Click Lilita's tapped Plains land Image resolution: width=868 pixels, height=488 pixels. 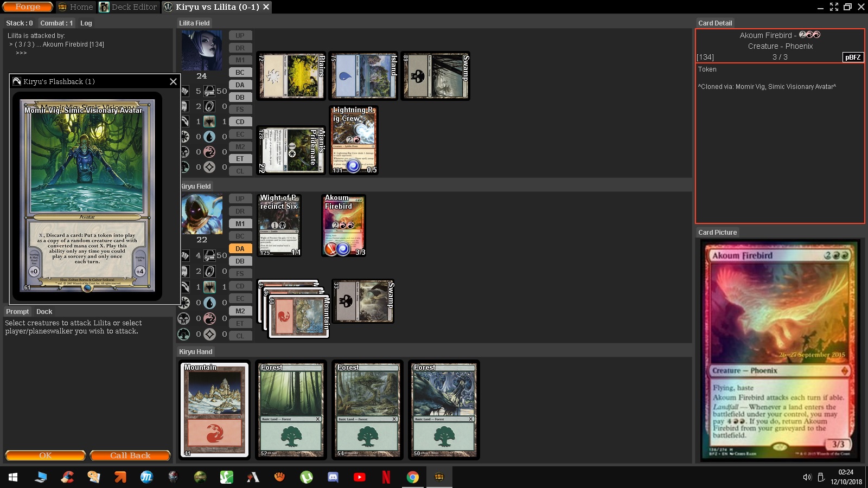(x=291, y=76)
